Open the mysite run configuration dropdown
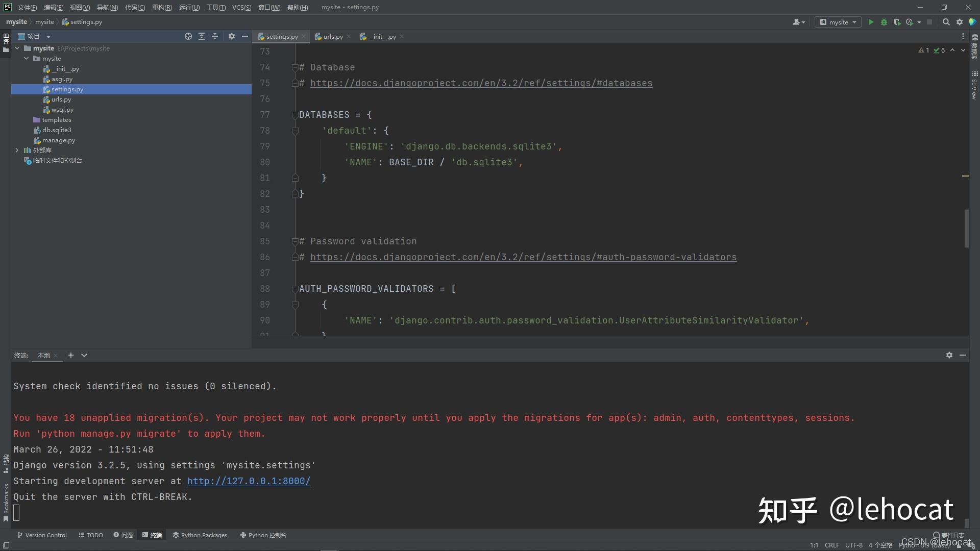Viewport: 980px width, 551px height. tap(838, 22)
